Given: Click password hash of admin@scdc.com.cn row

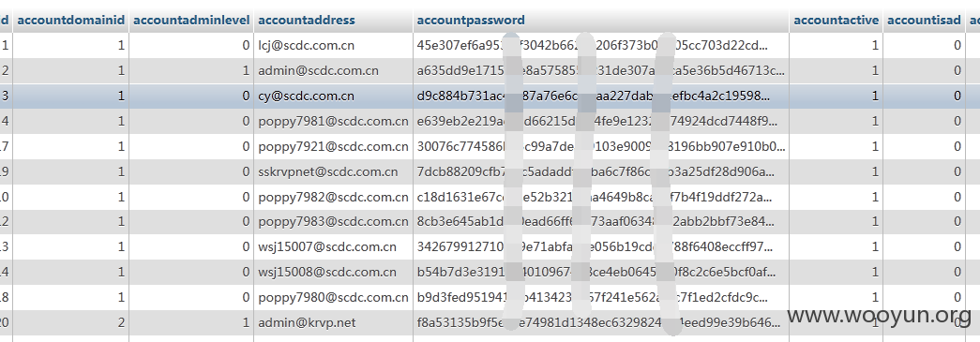Looking at the screenshot, I should 600,70.
